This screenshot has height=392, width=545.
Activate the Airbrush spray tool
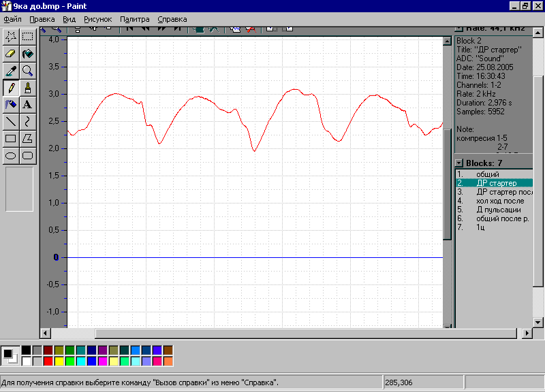pyautogui.click(x=11, y=105)
